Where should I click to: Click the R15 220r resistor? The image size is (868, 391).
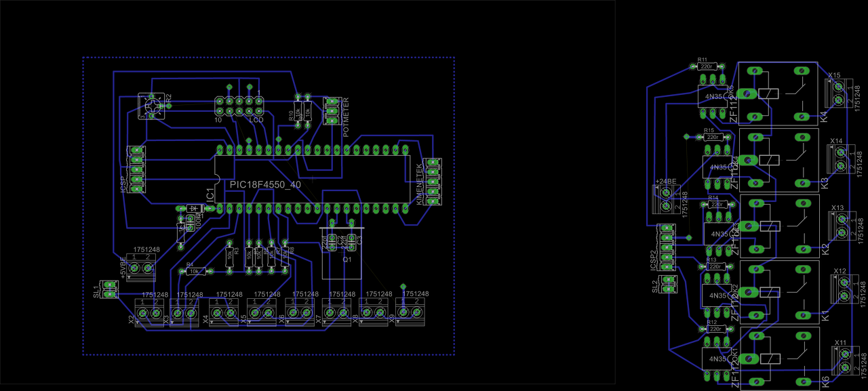[712, 137]
